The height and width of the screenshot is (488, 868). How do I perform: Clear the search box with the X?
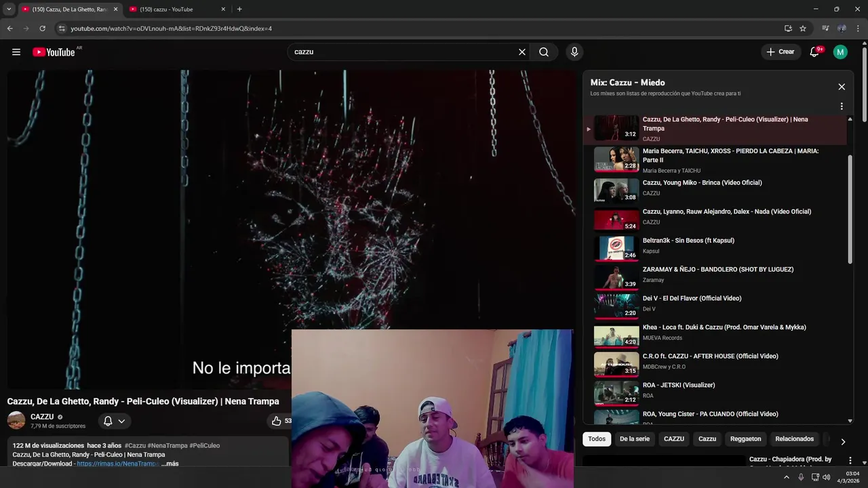[x=522, y=52]
